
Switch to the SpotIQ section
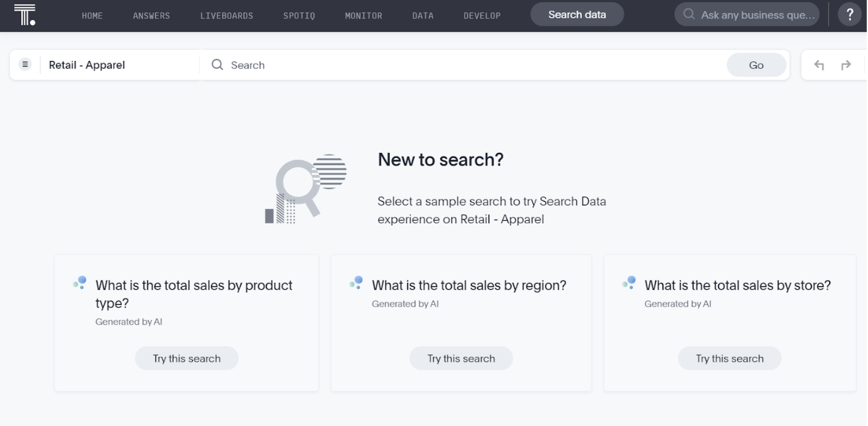299,16
